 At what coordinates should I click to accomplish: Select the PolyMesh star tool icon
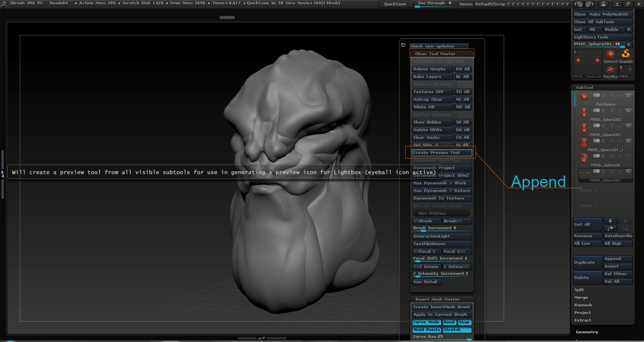611,70
